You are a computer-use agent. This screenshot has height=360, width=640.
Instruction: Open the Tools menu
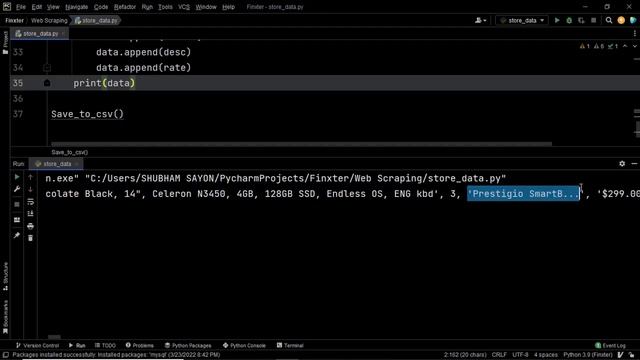(x=165, y=7)
